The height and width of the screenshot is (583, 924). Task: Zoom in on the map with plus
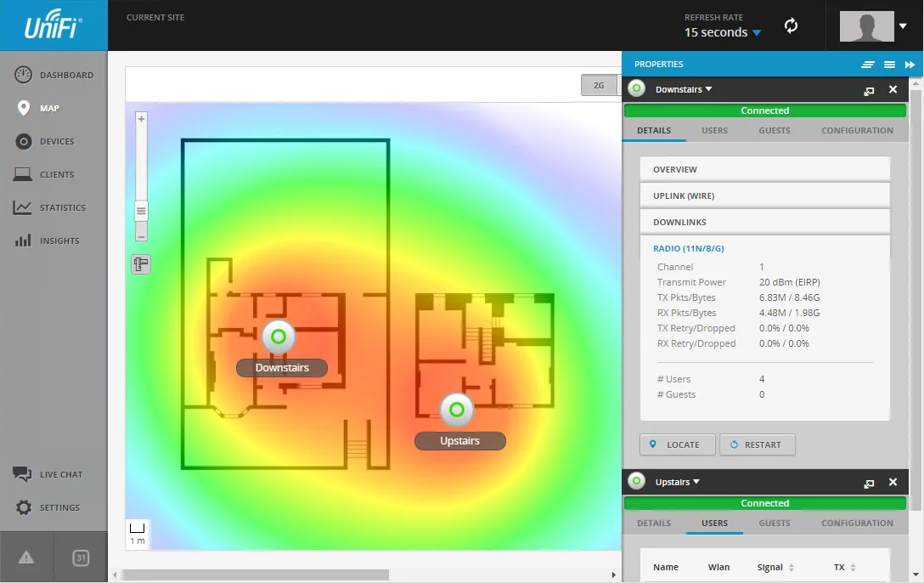[x=142, y=118]
